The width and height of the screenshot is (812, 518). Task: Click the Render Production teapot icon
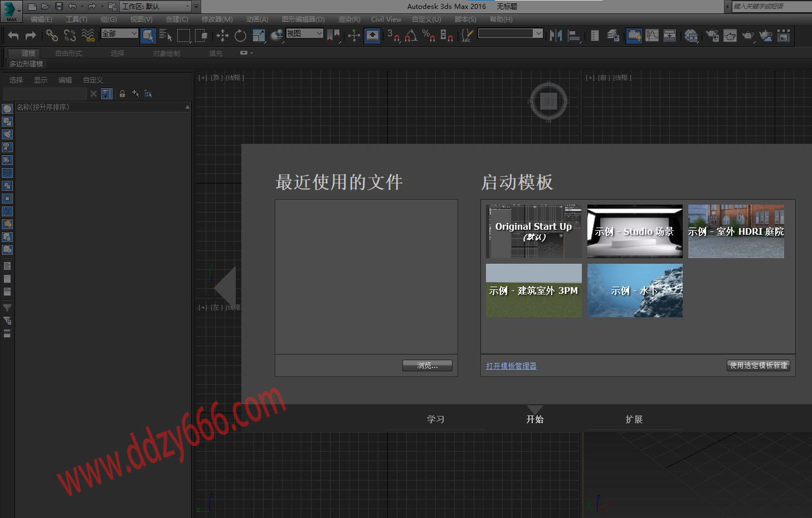pyautogui.click(x=748, y=36)
